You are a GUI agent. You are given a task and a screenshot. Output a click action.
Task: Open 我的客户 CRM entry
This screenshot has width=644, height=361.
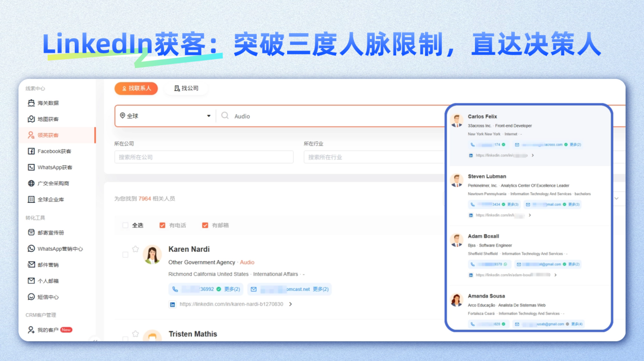pyautogui.click(x=50, y=330)
